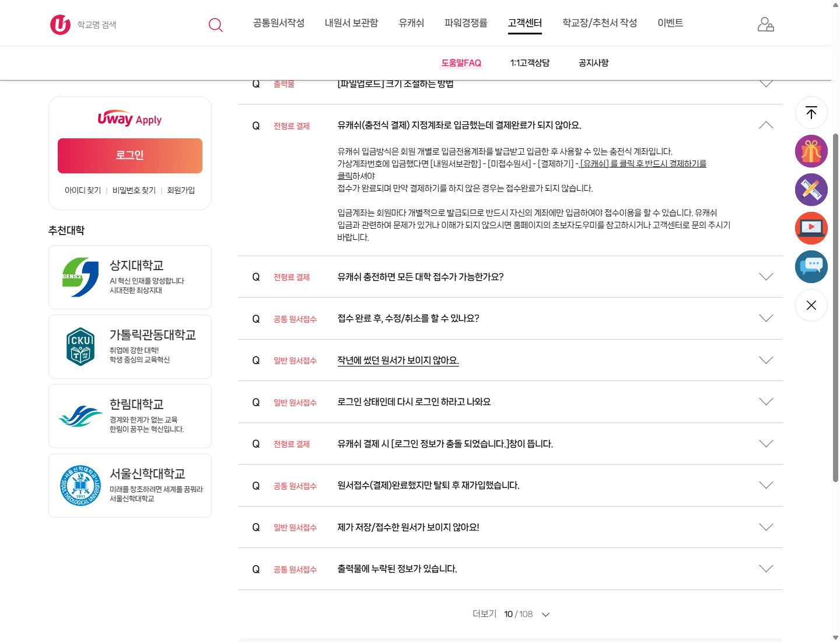This screenshot has height=642, width=840.
Task: Click the Uway Apply logo in login box
Action: [129, 118]
